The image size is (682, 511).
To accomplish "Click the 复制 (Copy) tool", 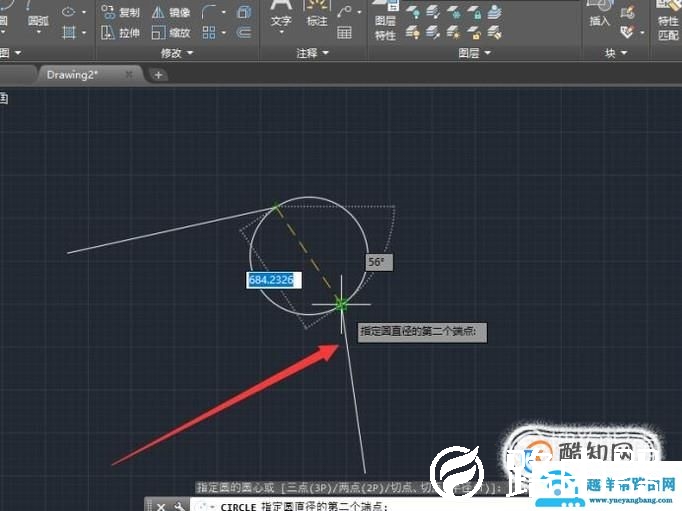I will 121,13.
